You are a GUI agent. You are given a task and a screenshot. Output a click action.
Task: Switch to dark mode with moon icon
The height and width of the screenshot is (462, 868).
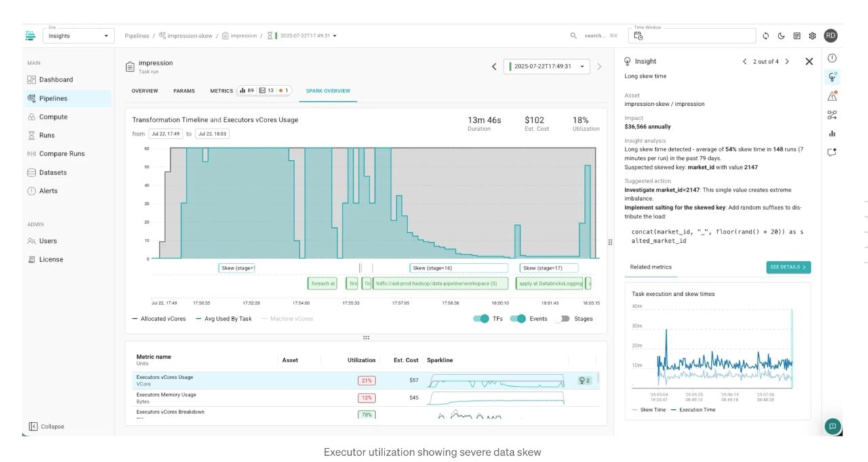click(781, 36)
